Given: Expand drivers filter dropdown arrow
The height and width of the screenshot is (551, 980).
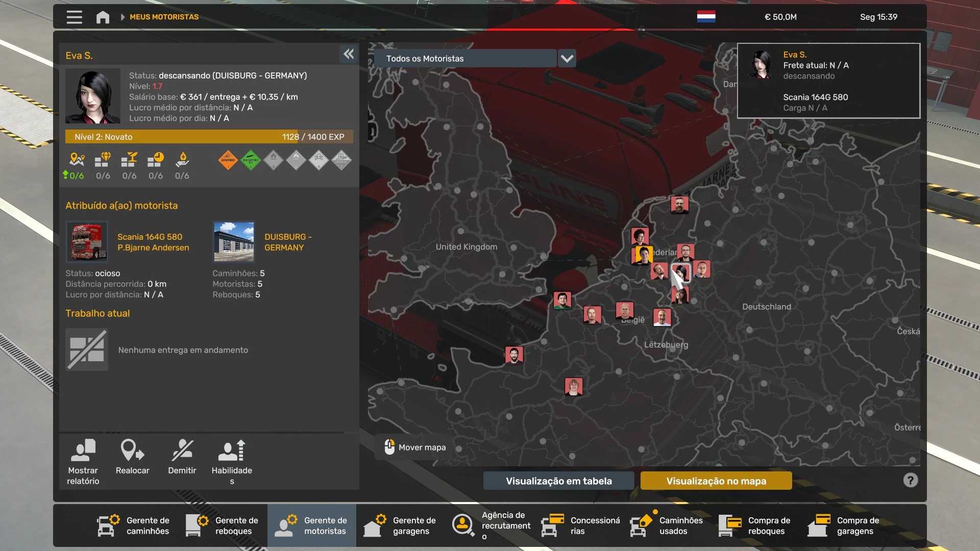Looking at the screenshot, I should pyautogui.click(x=567, y=58).
